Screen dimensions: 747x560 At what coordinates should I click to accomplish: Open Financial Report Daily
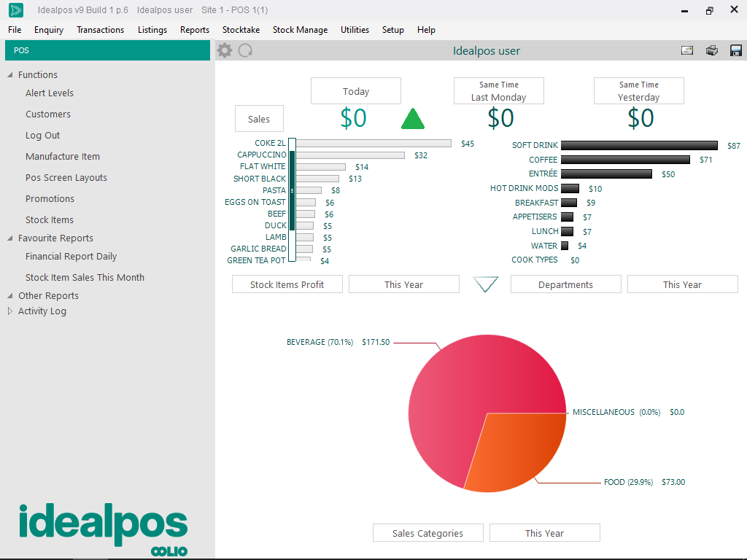tap(71, 256)
